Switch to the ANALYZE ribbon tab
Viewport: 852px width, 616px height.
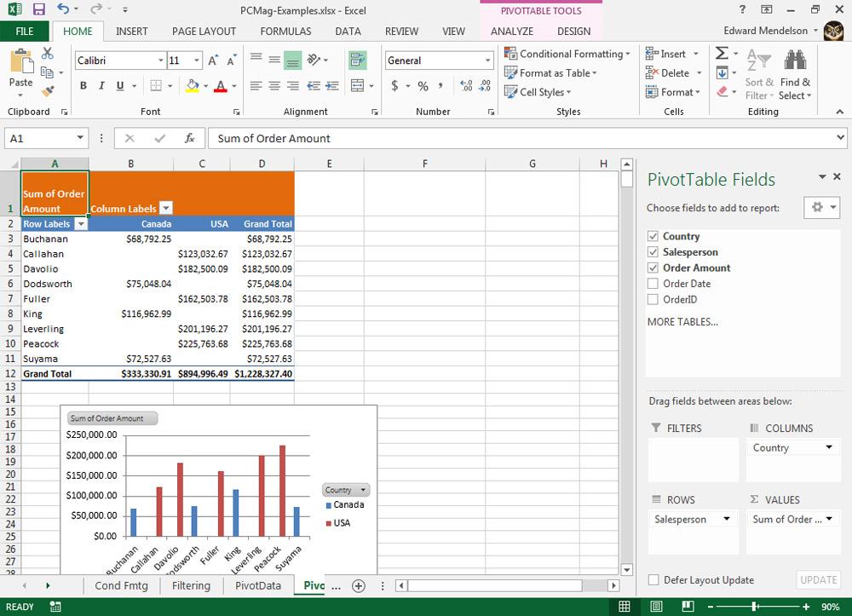(x=511, y=32)
